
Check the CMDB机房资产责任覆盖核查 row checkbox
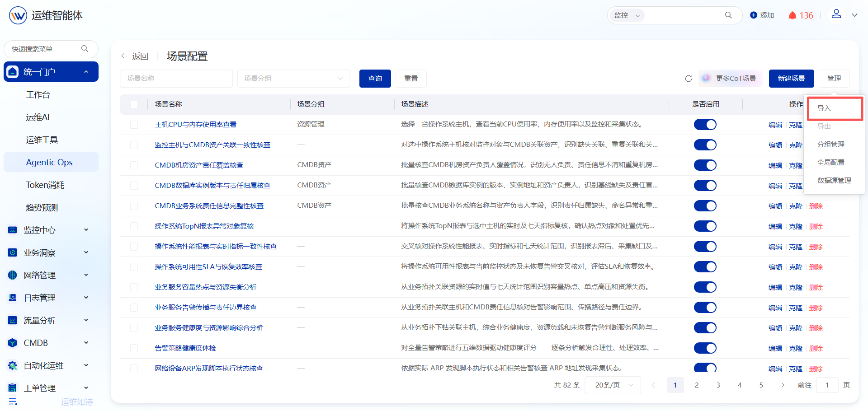click(x=134, y=165)
